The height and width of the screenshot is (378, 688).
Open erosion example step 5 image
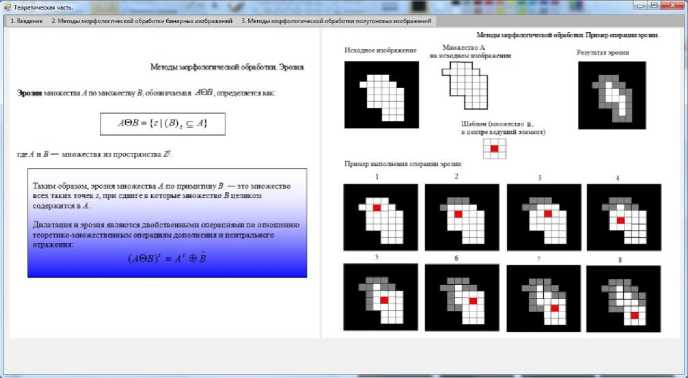[x=380, y=297]
